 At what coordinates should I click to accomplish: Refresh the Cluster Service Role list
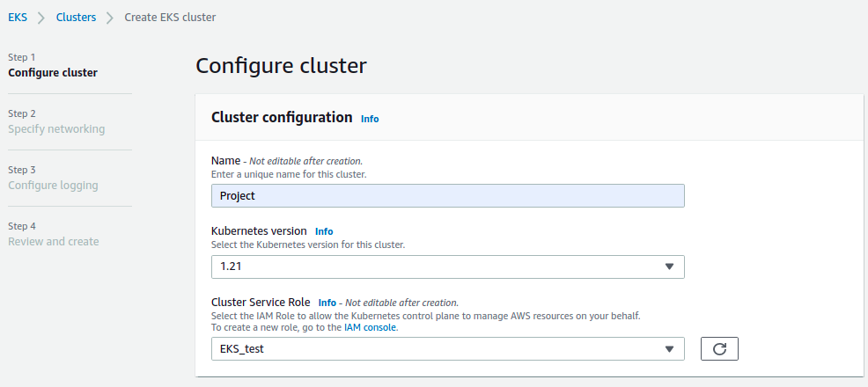pyautogui.click(x=719, y=349)
